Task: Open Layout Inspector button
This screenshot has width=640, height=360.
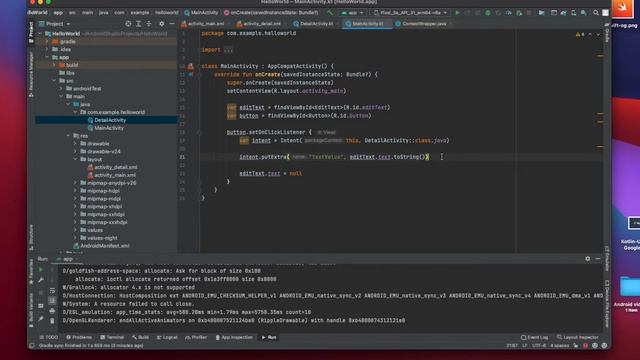Action: pyautogui.click(x=578, y=337)
